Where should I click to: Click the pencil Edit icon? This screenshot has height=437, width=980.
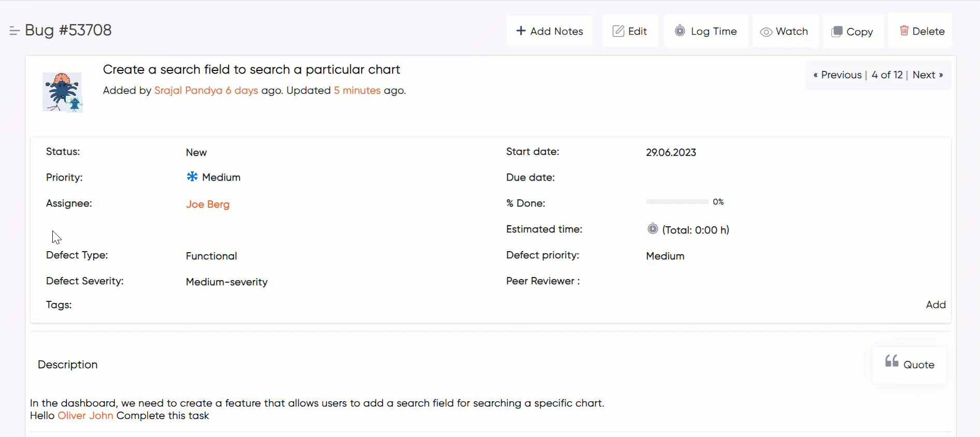click(618, 31)
